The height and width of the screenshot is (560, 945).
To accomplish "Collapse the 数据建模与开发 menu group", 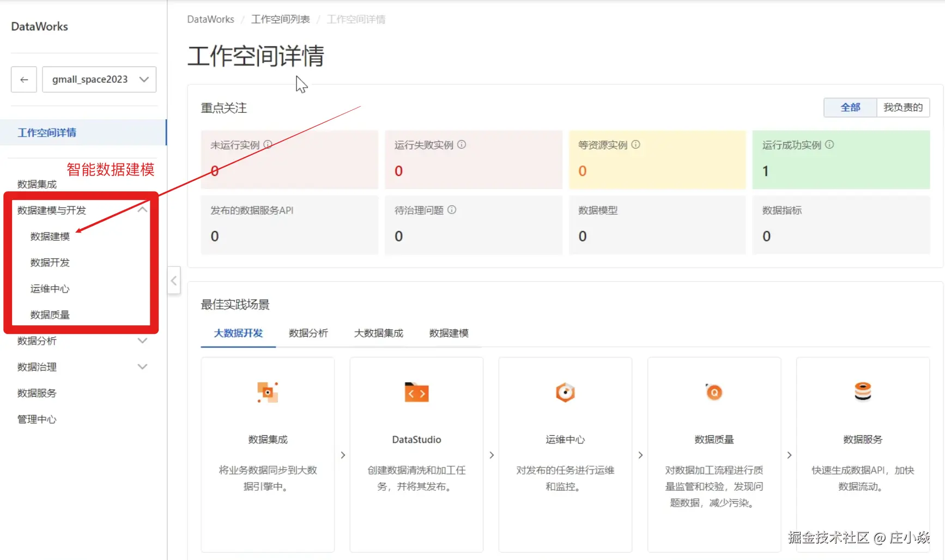I will point(143,210).
